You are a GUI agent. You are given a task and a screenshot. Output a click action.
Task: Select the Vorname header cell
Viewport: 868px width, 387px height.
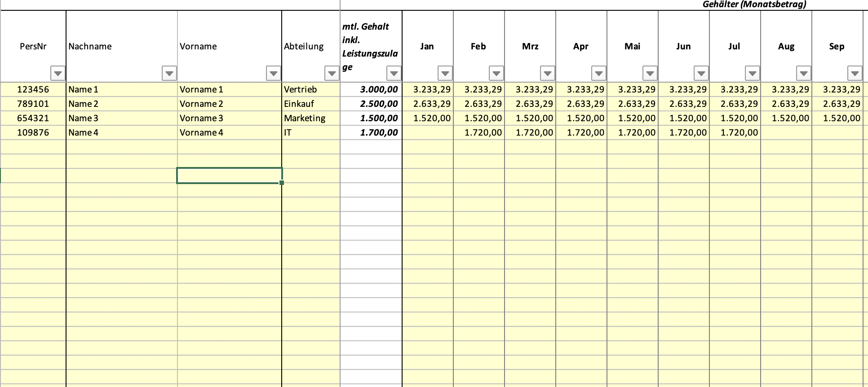230,46
